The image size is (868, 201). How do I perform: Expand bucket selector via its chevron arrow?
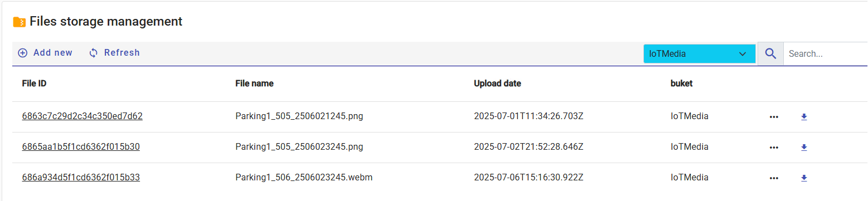click(x=743, y=54)
